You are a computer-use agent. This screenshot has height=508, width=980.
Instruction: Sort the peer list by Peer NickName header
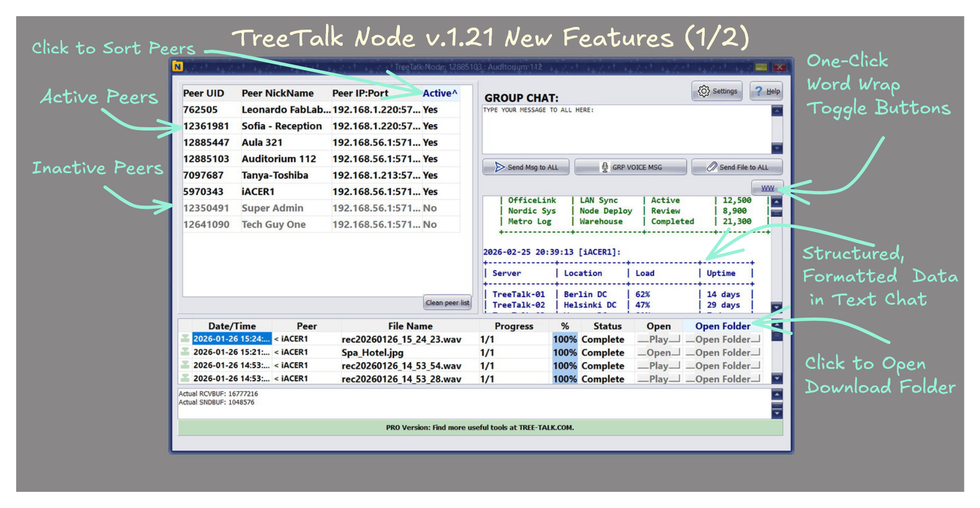click(277, 93)
